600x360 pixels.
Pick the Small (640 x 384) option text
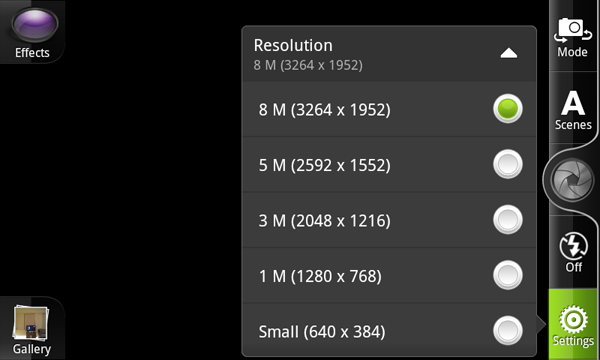click(322, 332)
